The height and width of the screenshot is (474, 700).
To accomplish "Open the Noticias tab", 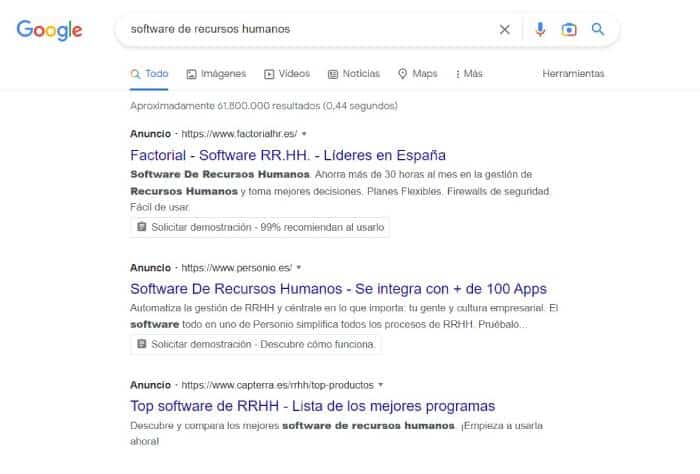I will (x=354, y=74).
